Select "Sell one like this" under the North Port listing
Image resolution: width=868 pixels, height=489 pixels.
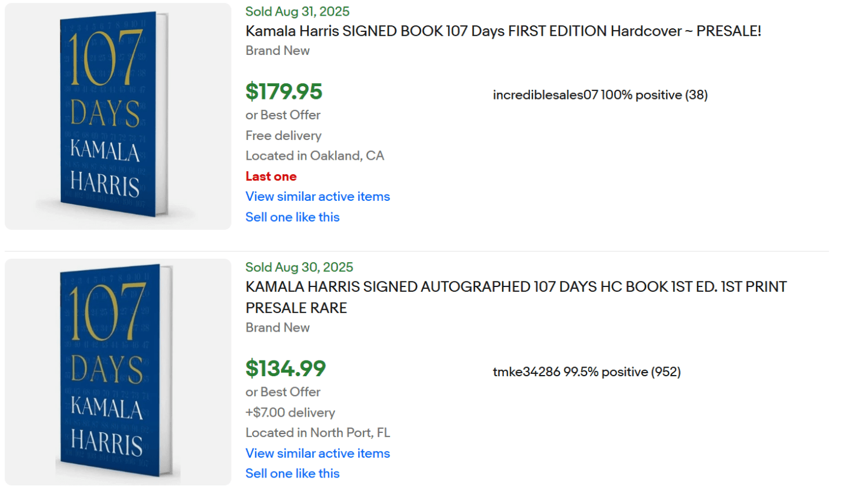pyautogui.click(x=292, y=473)
